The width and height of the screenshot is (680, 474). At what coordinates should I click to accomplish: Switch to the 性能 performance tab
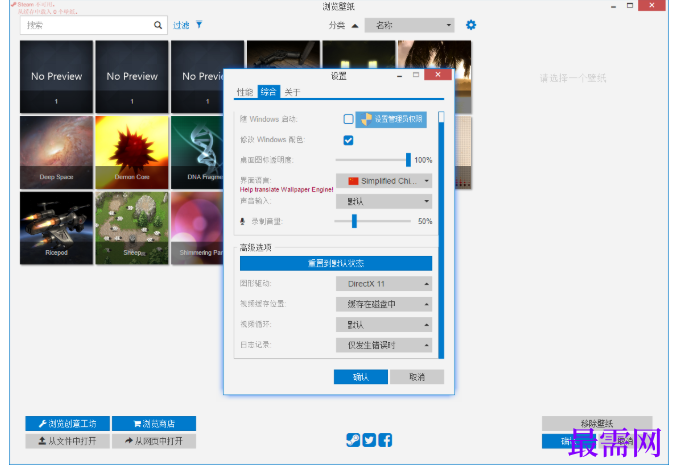(x=245, y=92)
